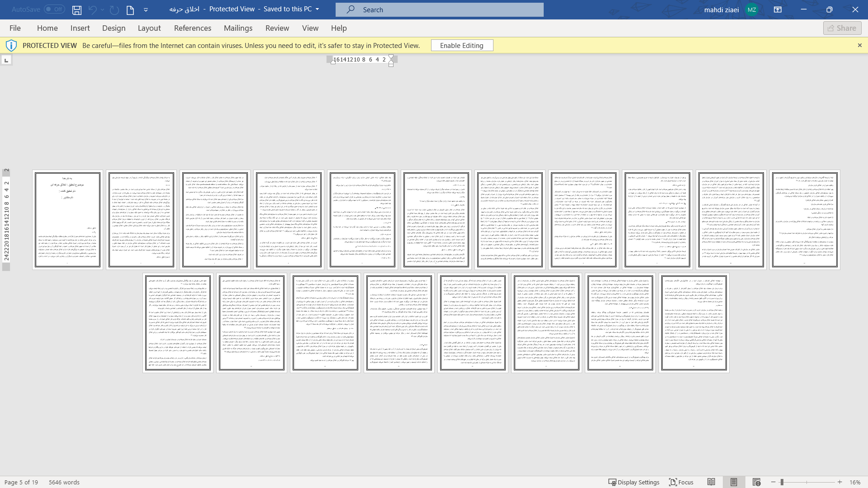Click the zoom in plus button
Viewport: 868px width, 488px height.
click(840, 482)
